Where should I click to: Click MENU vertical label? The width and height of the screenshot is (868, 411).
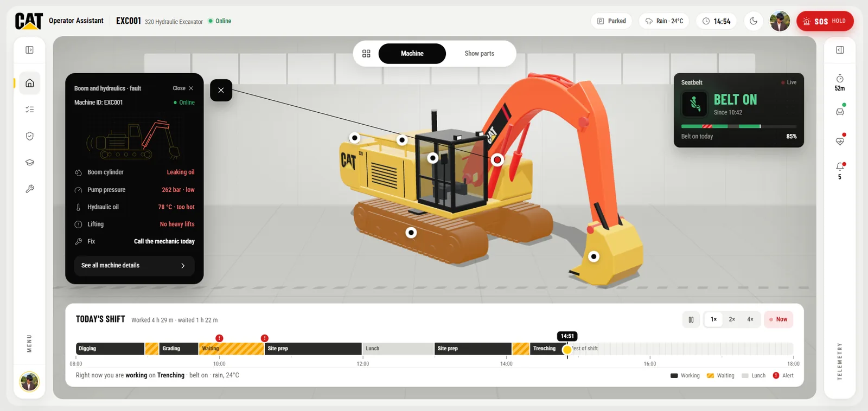point(29,343)
